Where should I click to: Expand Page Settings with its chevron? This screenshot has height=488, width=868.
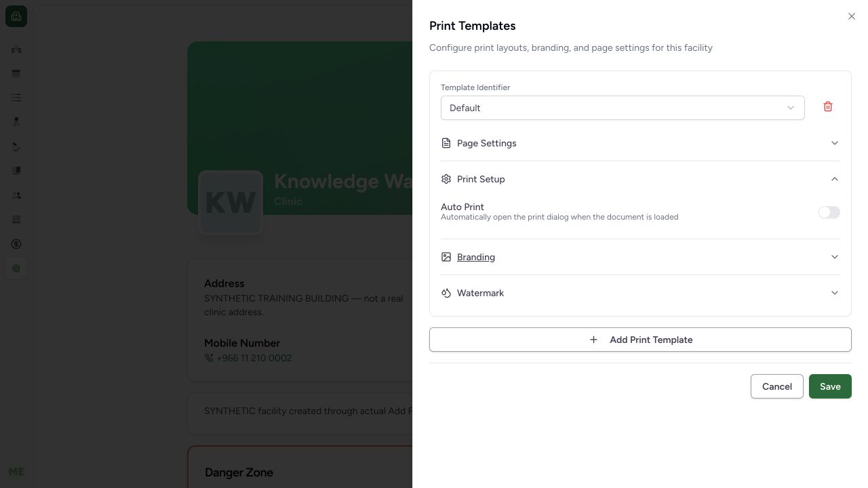point(835,143)
